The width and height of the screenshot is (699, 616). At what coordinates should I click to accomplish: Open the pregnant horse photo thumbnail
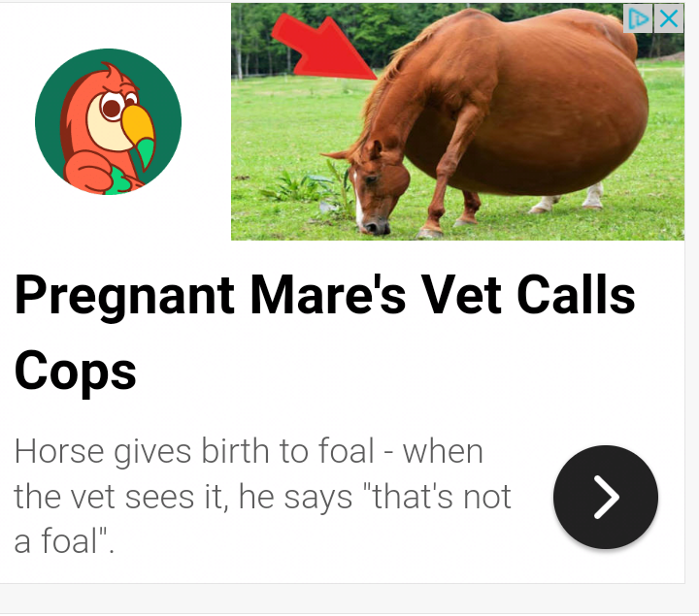click(x=457, y=121)
